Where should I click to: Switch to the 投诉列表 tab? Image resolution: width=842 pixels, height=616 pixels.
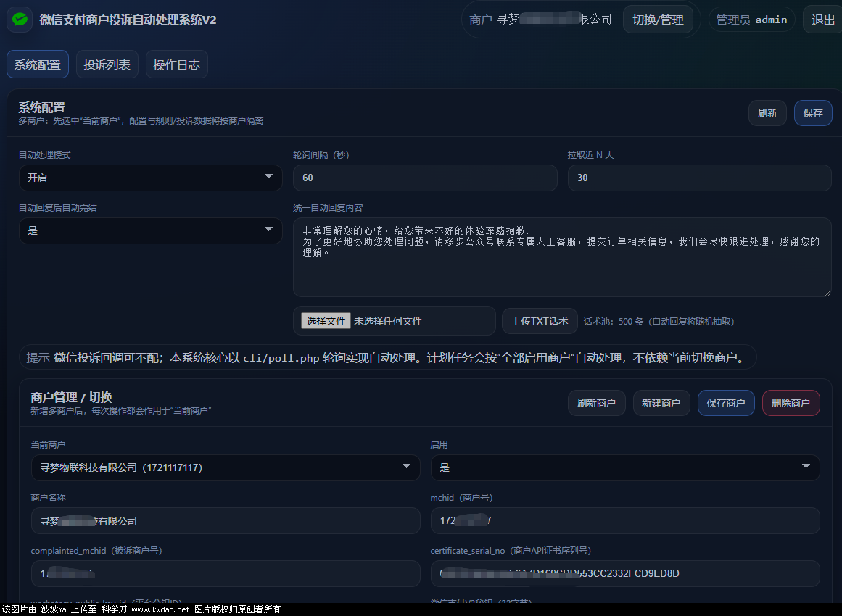pyautogui.click(x=107, y=64)
